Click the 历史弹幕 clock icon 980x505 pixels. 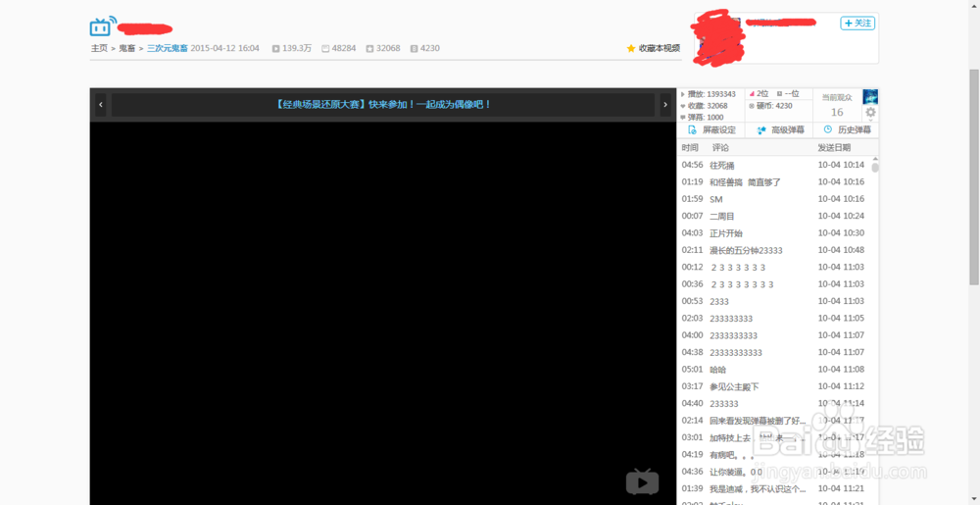[x=828, y=129]
